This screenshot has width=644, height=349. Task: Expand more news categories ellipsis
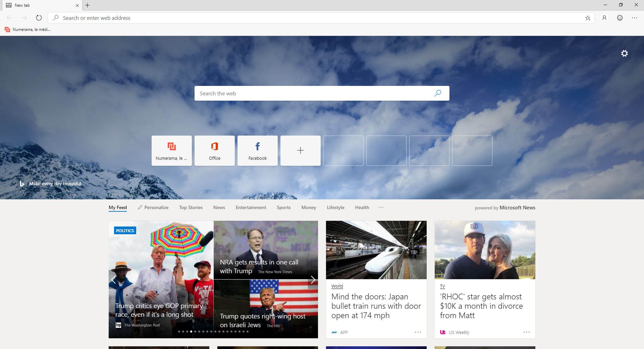coord(381,207)
